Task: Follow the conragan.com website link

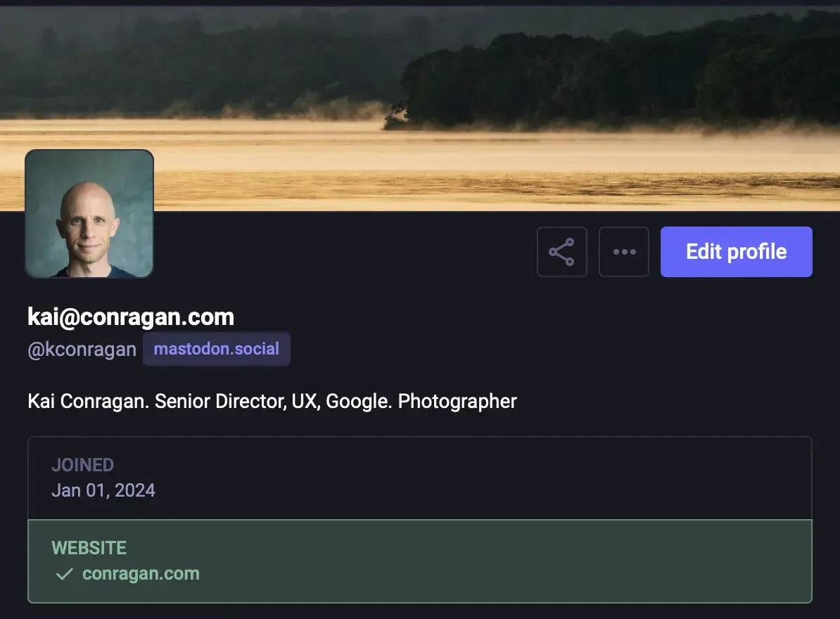Action: click(x=141, y=573)
